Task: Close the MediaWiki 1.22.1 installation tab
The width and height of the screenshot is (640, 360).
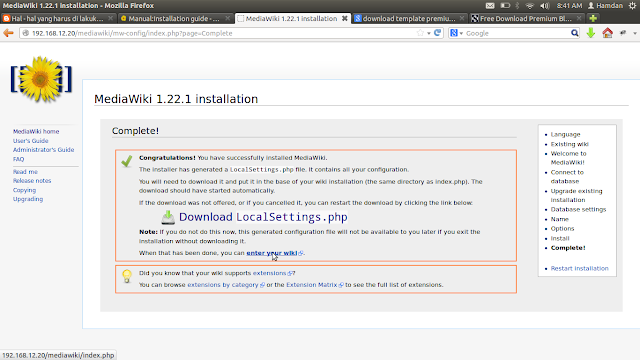Action: (344, 18)
